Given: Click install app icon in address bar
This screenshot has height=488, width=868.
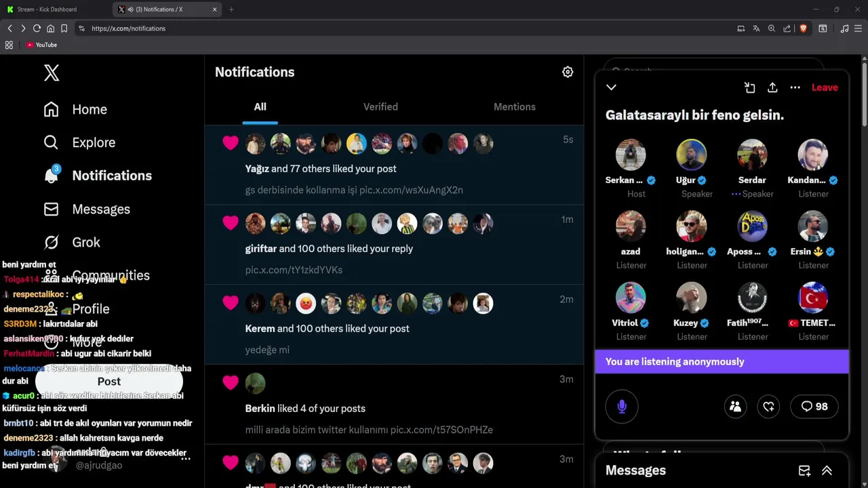Looking at the screenshot, I should [x=741, y=28].
